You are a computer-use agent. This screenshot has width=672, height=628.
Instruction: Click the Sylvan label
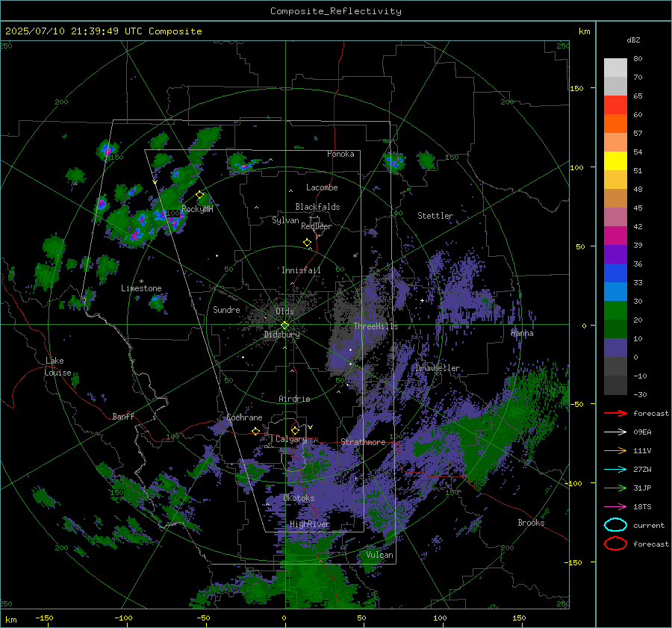click(285, 220)
